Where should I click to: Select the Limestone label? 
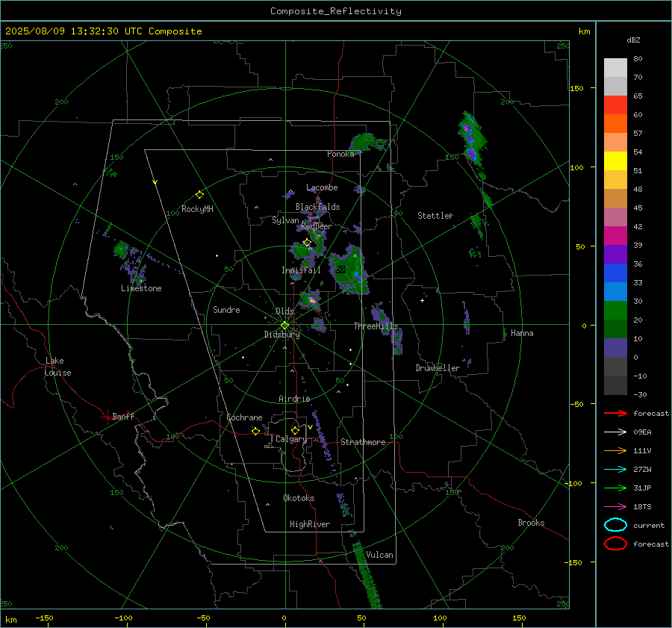point(141,288)
